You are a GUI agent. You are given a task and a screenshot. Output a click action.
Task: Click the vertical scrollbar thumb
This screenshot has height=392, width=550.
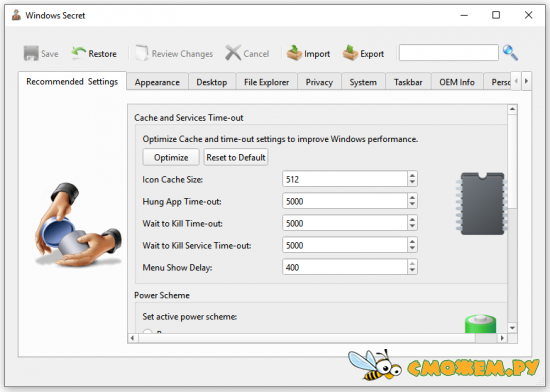pyautogui.click(x=512, y=161)
